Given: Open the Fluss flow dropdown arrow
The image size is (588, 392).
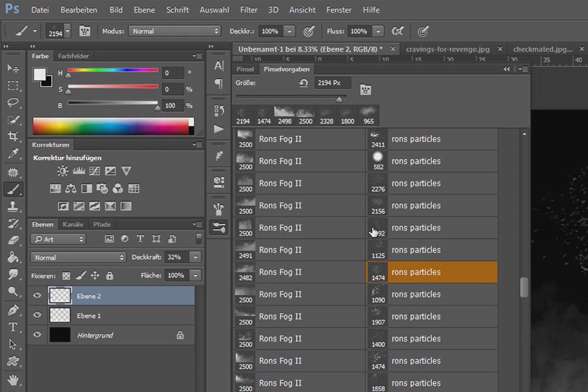Looking at the screenshot, I should pyautogui.click(x=378, y=31).
